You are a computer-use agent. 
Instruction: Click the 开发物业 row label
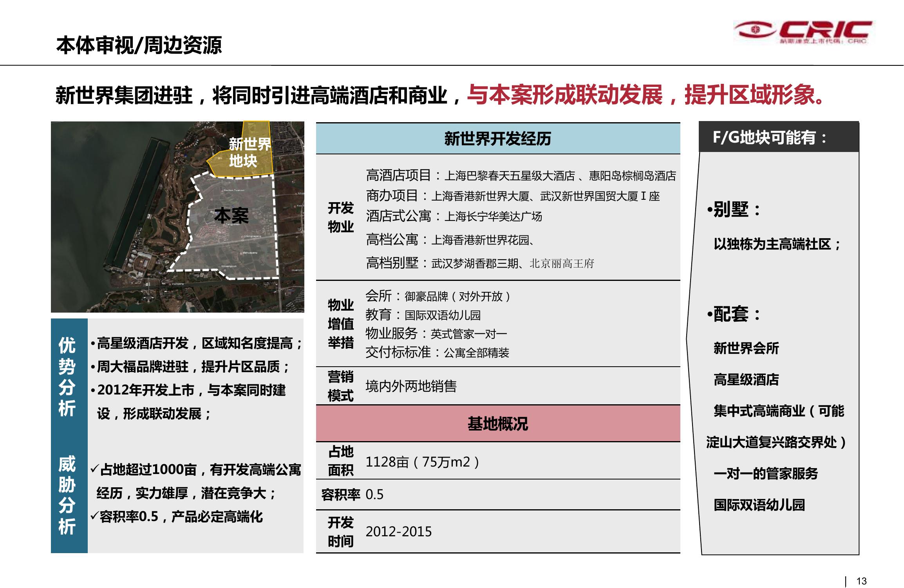[x=340, y=217]
